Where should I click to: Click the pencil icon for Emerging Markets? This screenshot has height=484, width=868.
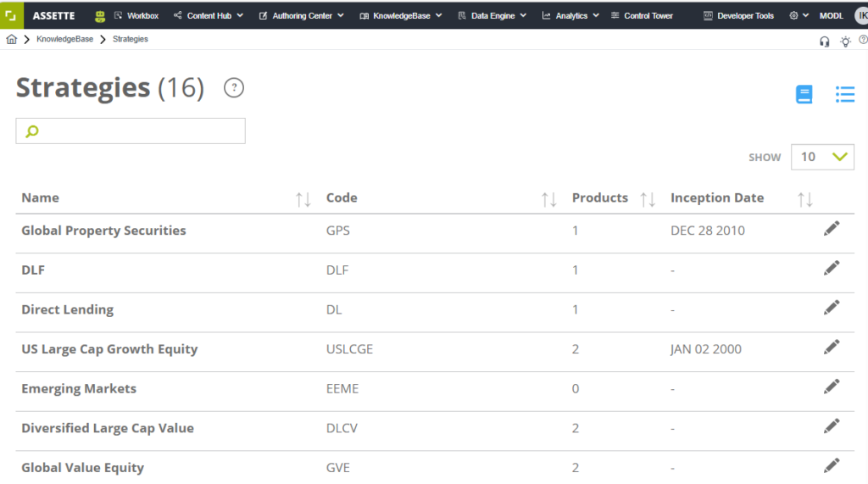(832, 387)
